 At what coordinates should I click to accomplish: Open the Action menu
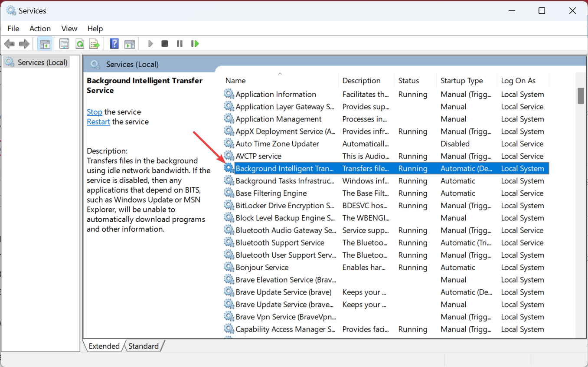40,29
